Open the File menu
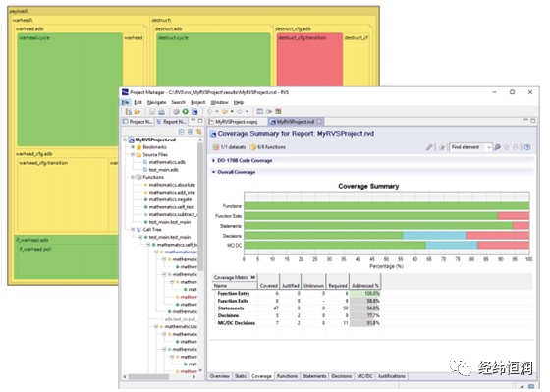 pos(125,102)
